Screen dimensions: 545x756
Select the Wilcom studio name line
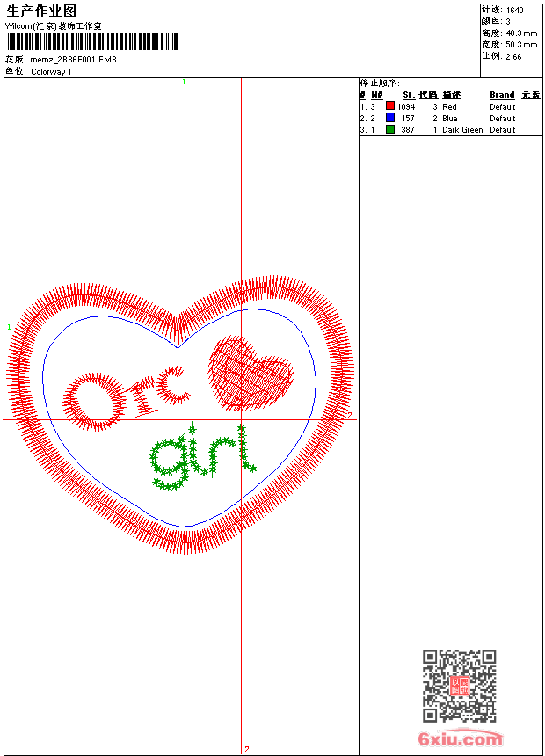tap(53, 26)
